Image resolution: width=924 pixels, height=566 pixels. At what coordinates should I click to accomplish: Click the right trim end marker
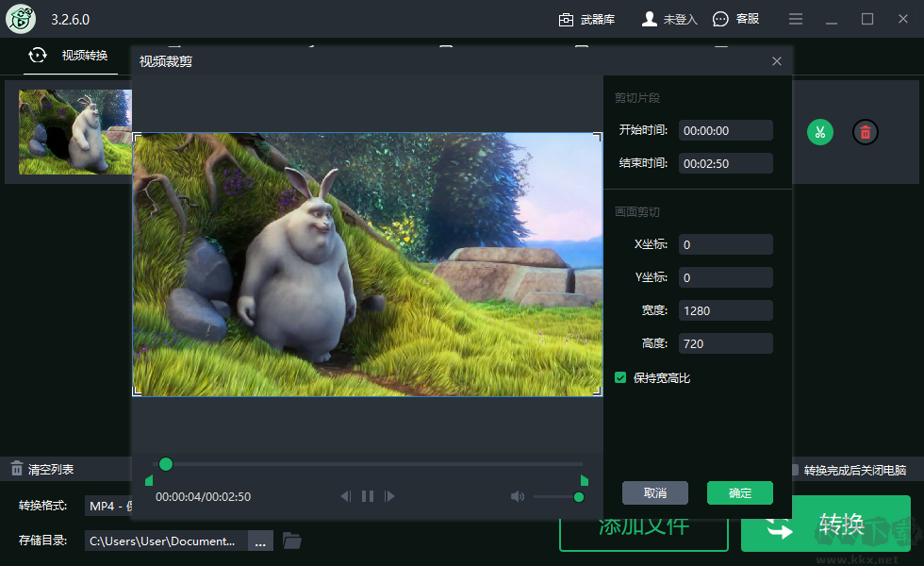coord(584,480)
